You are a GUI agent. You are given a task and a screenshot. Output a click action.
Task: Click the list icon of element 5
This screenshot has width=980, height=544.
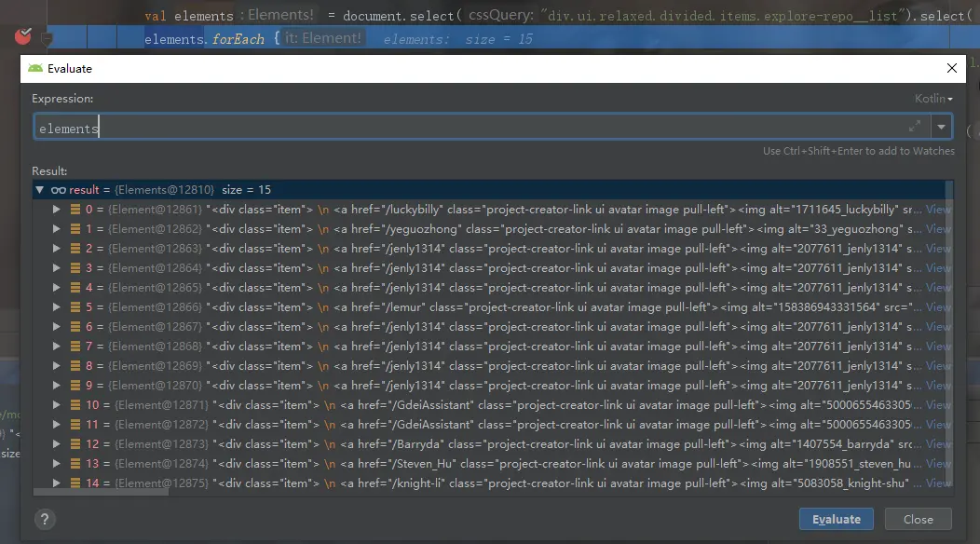point(75,307)
